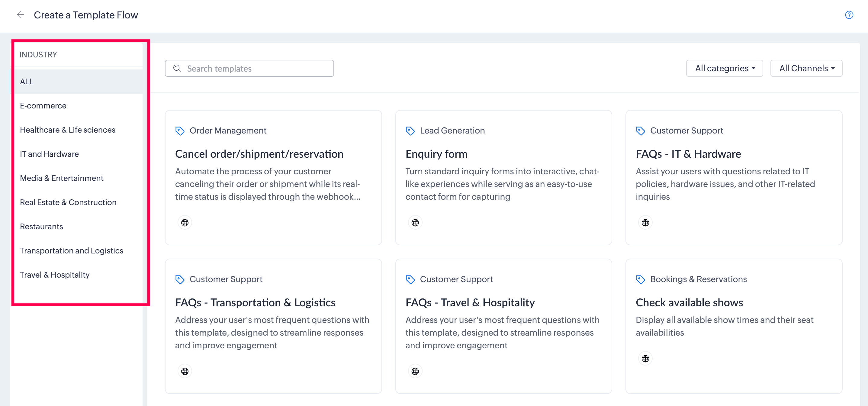Click tag icon on FAQs - IT & Hardware card
The width and height of the screenshot is (868, 406).
click(640, 131)
